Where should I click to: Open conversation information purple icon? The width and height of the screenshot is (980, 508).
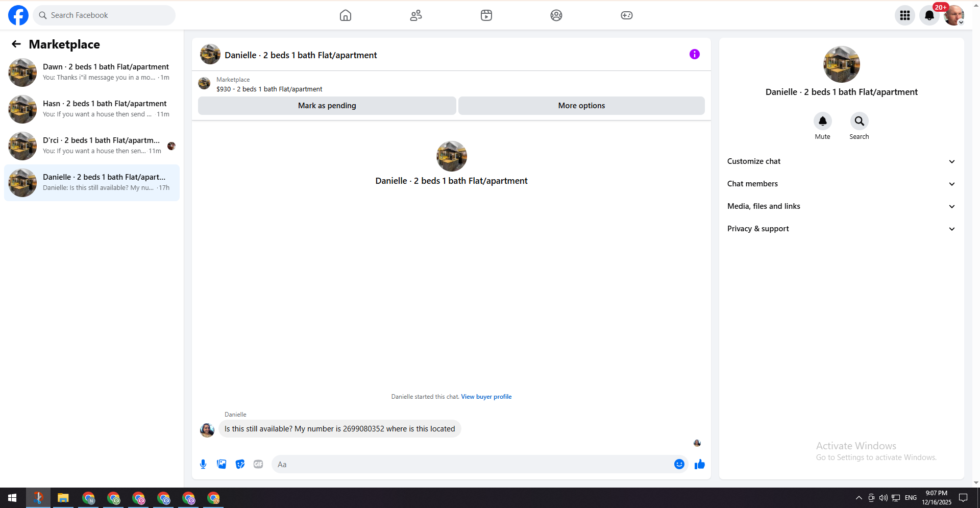click(x=695, y=54)
